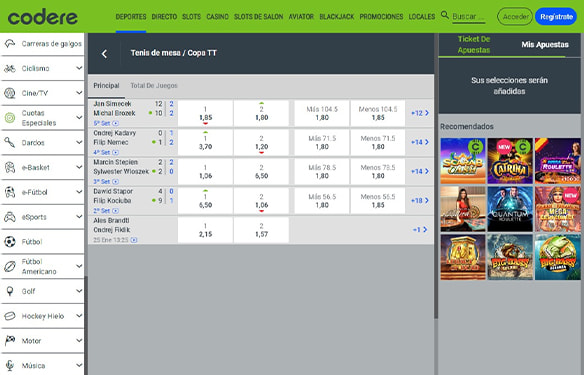This screenshot has height=375, width=584.
Task: Click the Cuotas Especiales target icon
Action: pos(10,118)
